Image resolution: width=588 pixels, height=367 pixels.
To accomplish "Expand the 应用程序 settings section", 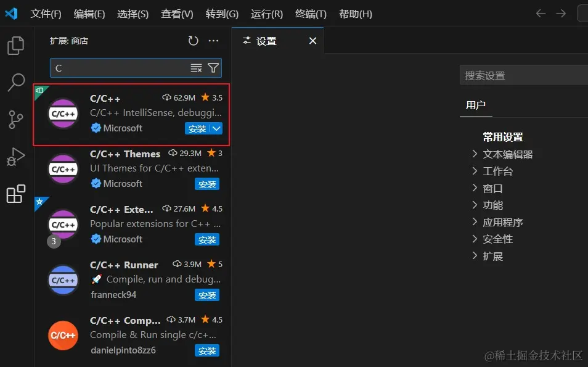I will pyautogui.click(x=475, y=222).
